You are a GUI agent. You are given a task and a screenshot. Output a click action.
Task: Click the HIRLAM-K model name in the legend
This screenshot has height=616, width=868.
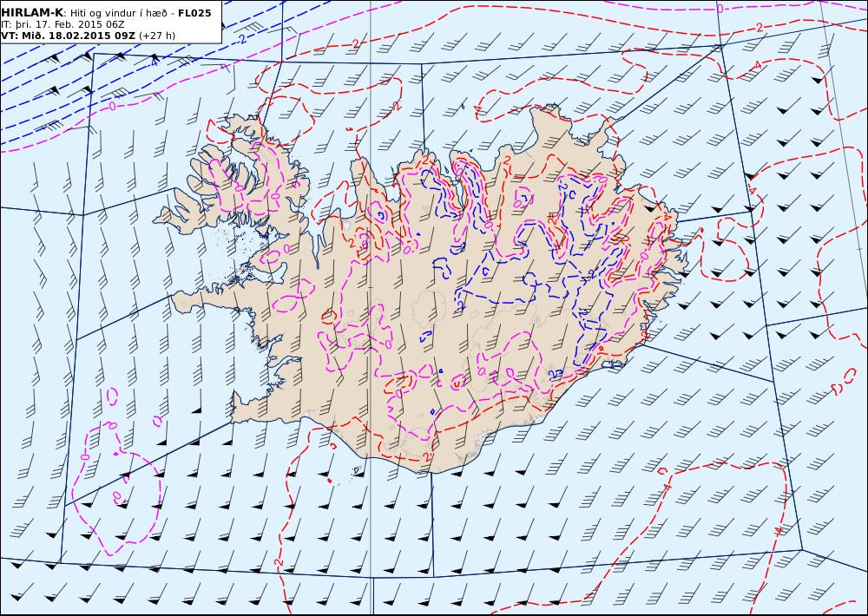(32, 13)
